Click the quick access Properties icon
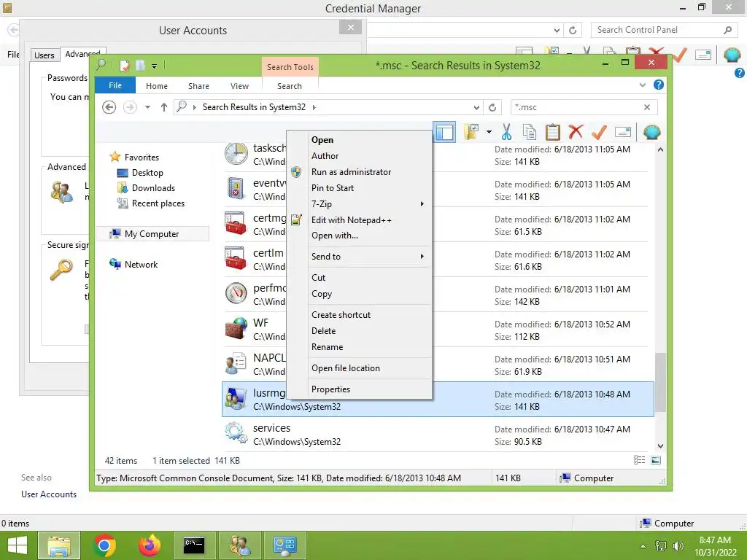Image resolution: width=747 pixels, height=560 pixels. [124, 65]
